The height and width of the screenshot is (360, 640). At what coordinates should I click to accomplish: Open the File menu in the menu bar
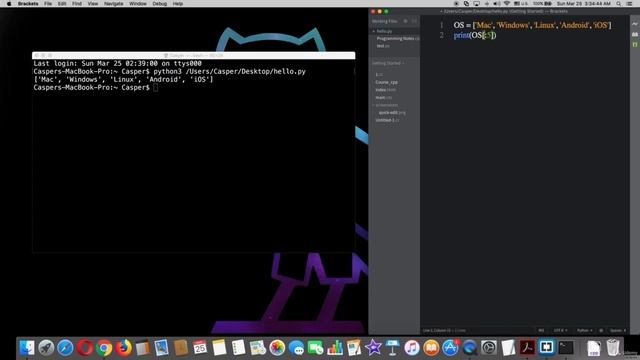click(x=48, y=4)
